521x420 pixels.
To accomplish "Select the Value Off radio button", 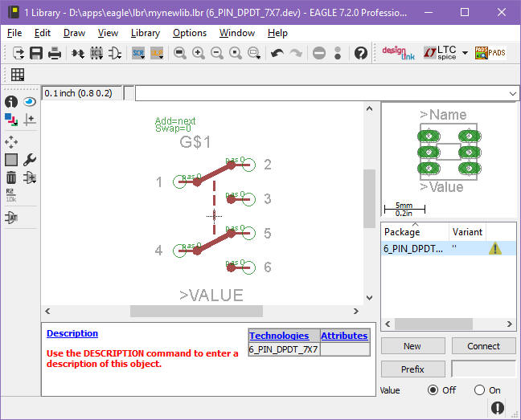I will tap(433, 390).
